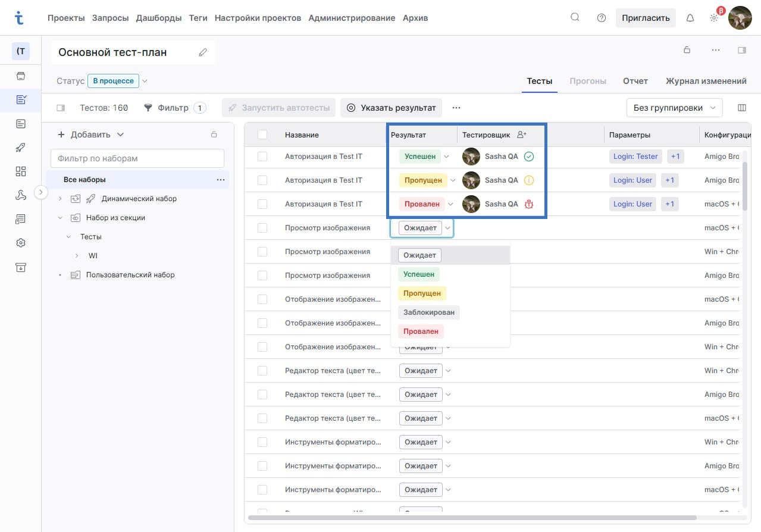This screenshot has height=532, width=761.
Task: Click assign tester icon in Тестировщик header
Action: (x=522, y=135)
